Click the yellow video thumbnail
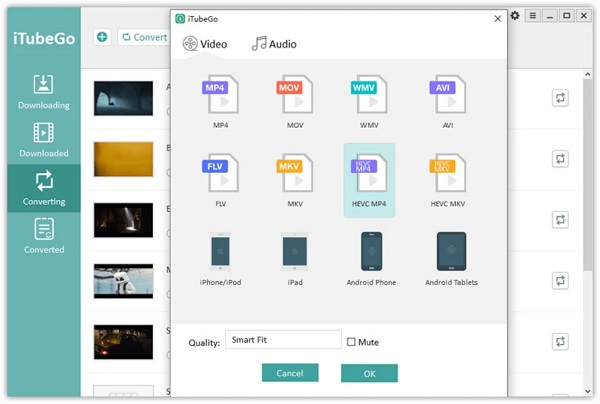 (x=123, y=159)
